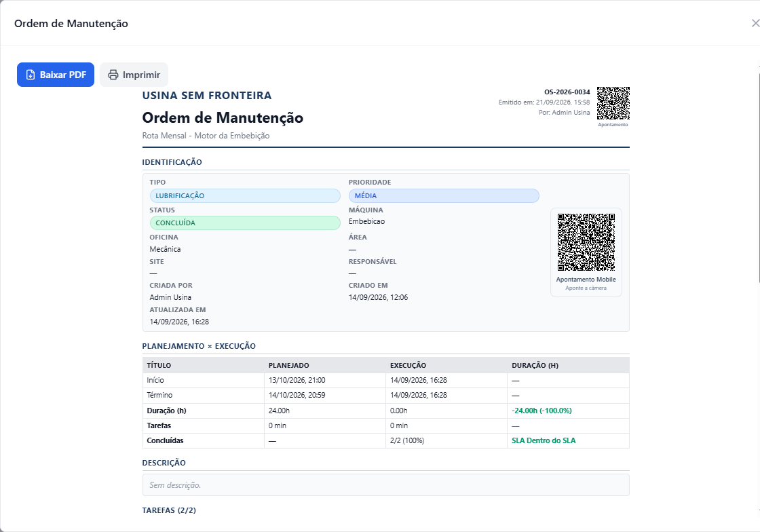Click the -24.00h (-100.0%) deviation value

[542, 411]
